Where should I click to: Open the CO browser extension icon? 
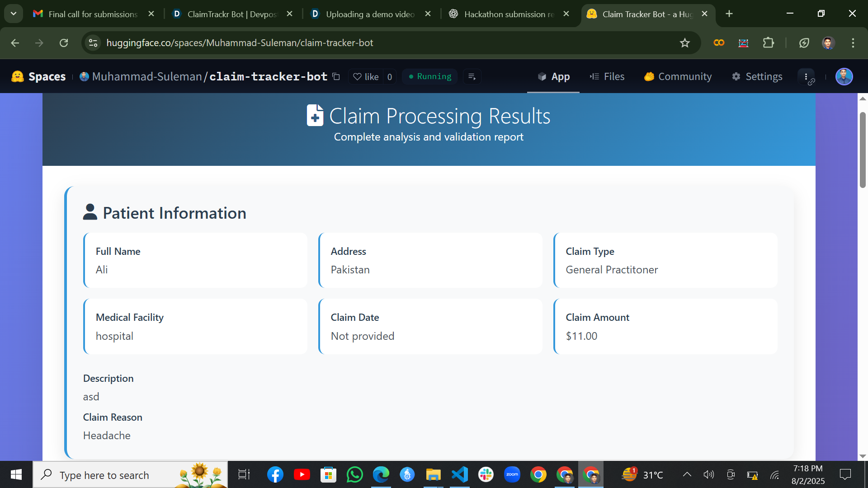pyautogui.click(x=719, y=43)
